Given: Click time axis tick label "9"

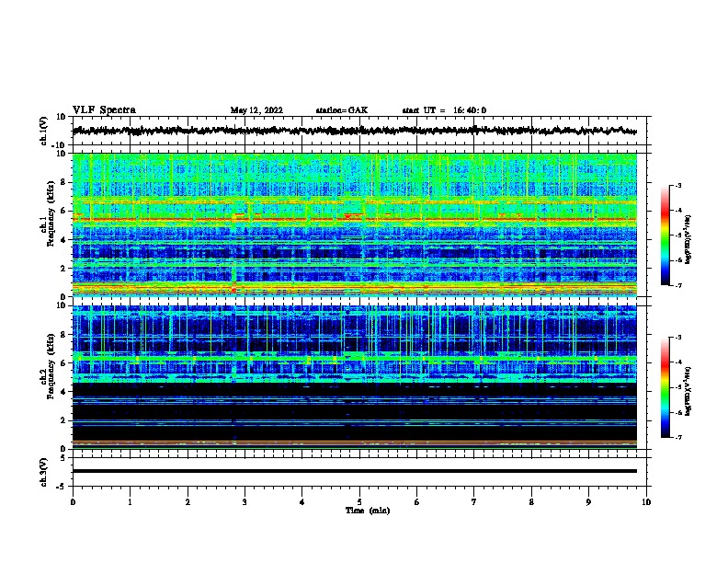Looking at the screenshot, I should pos(588,502).
